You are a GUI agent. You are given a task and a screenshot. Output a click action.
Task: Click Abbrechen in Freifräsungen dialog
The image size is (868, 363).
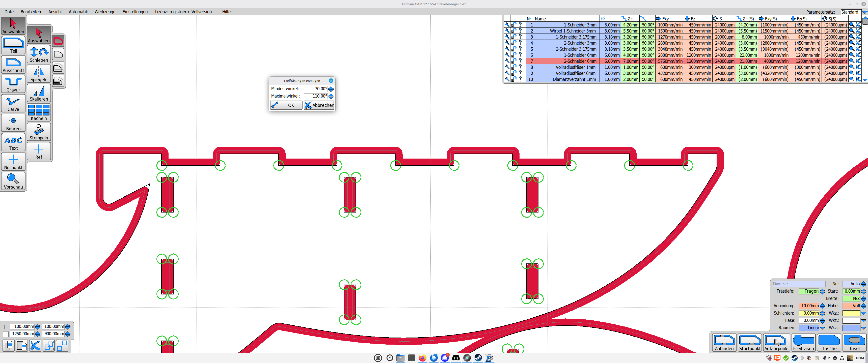pos(319,105)
